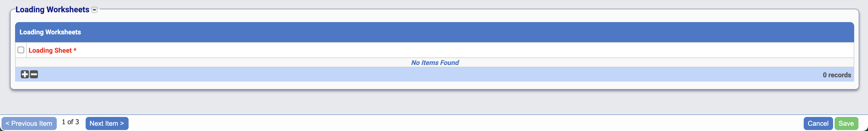Click the red required asterisk after Loading Sheet

click(x=75, y=50)
